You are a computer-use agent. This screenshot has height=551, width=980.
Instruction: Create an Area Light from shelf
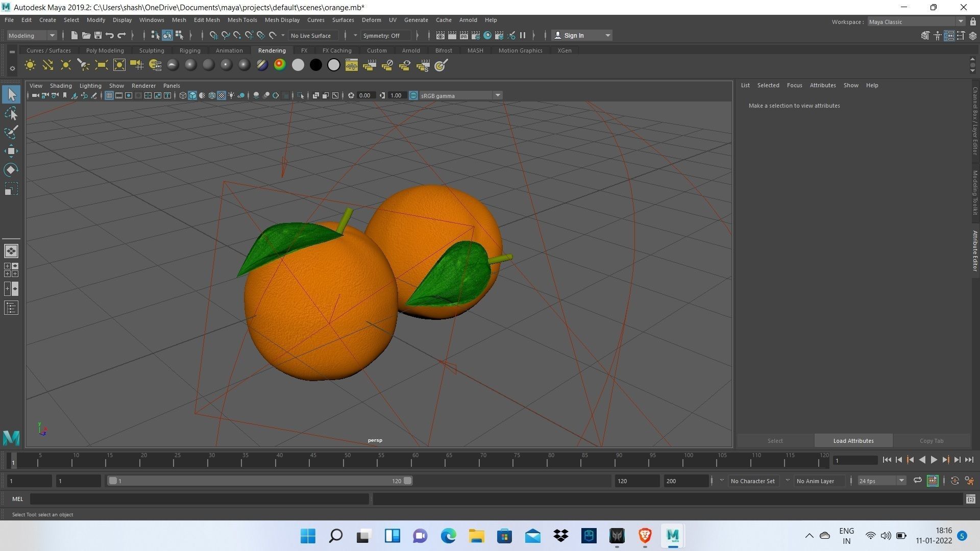pyautogui.click(x=102, y=65)
